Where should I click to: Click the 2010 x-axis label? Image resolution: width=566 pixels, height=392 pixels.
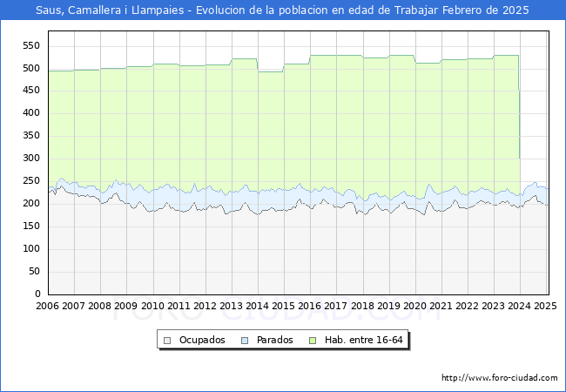coord(152,306)
